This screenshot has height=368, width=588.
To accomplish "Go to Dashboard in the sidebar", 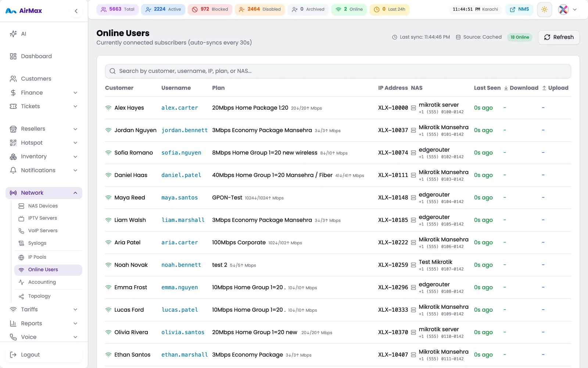I will pos(44,56).
